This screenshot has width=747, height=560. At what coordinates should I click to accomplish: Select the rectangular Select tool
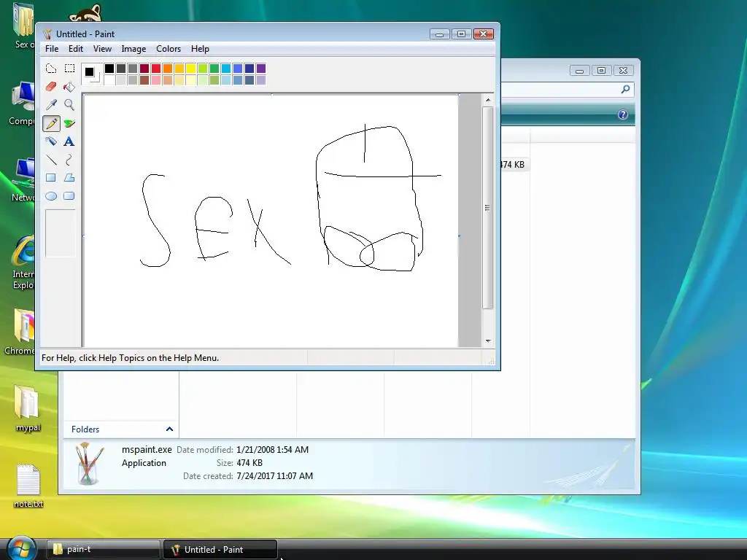click(69, 69)
